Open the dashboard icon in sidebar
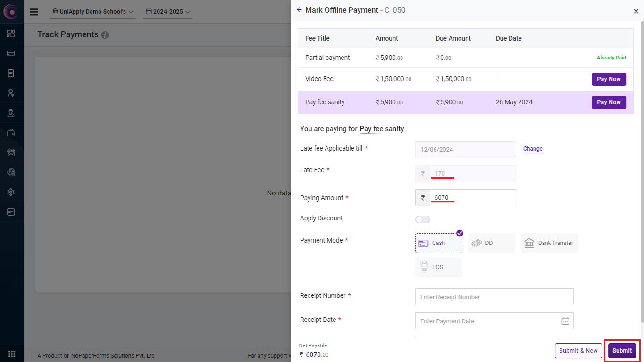 [x=11, y=34]
